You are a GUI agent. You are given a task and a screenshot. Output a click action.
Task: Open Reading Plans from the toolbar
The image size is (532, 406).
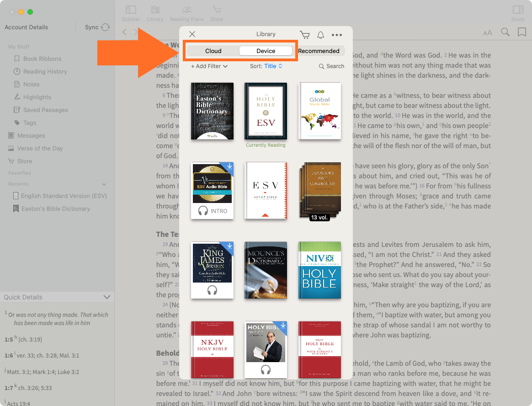pos(186,14)
